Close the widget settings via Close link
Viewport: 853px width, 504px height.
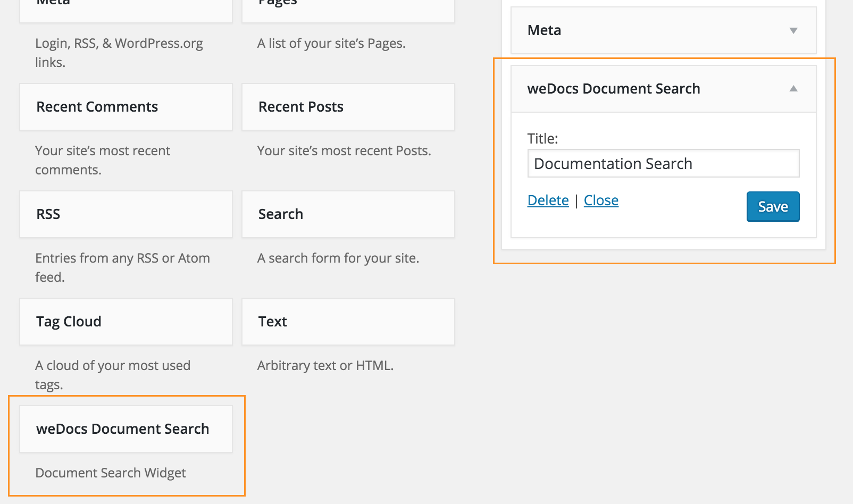(x=601, y=200)
